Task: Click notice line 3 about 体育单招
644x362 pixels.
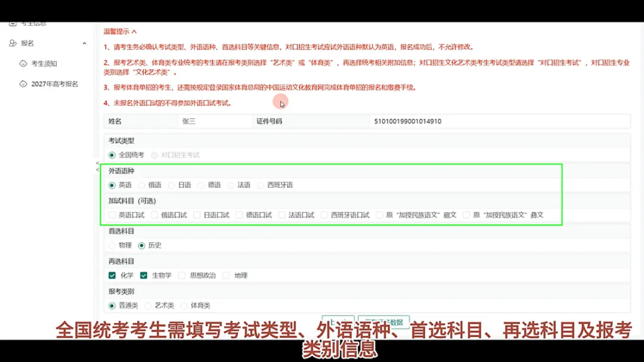Action: 261,87
